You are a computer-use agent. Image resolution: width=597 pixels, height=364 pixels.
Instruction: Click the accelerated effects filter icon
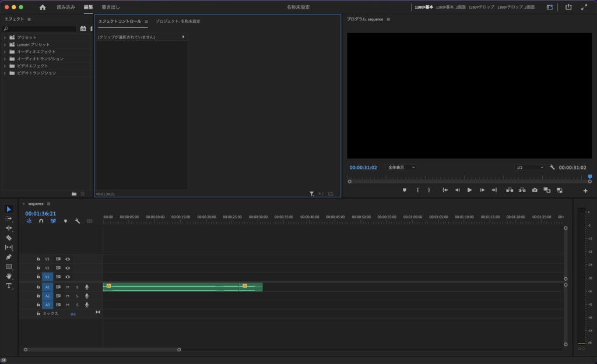pyautogui.click(x=83, y=29)
